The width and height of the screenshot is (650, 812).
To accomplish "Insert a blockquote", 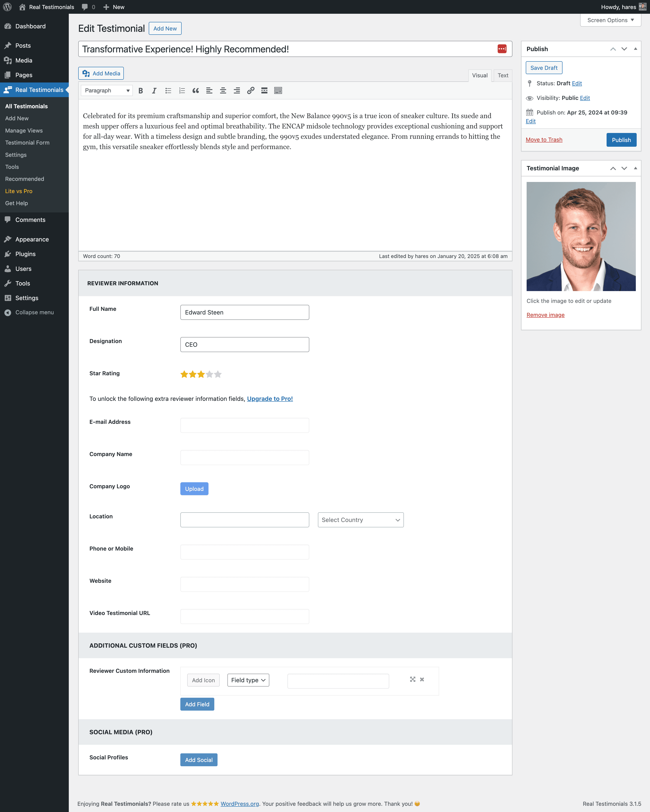I will (196, 90).
